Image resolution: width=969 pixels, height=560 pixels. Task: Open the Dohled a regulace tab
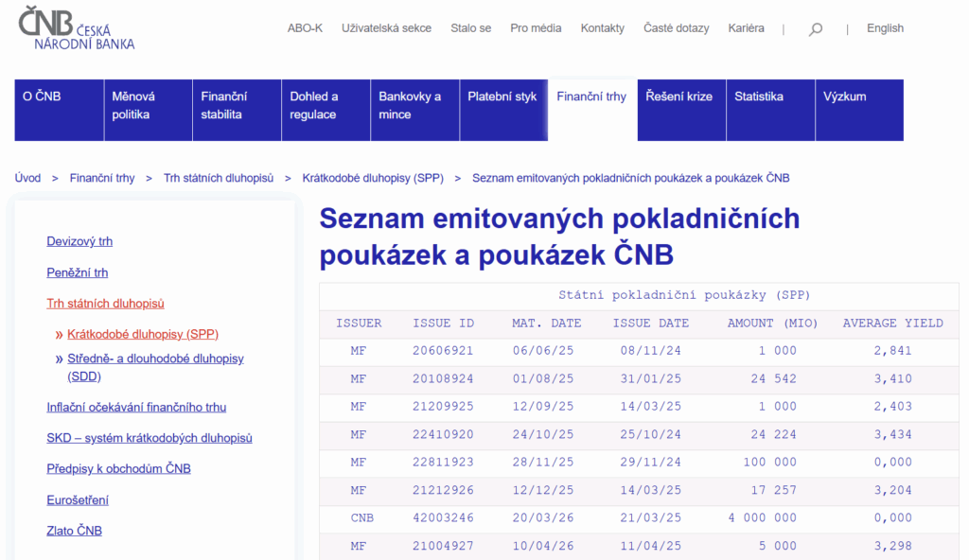click(x=326, y=110)
